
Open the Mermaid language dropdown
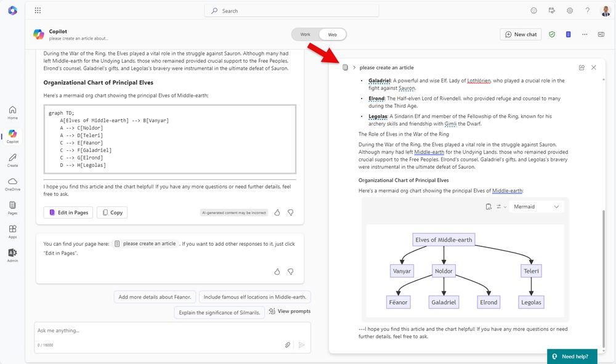click(537, 206)
